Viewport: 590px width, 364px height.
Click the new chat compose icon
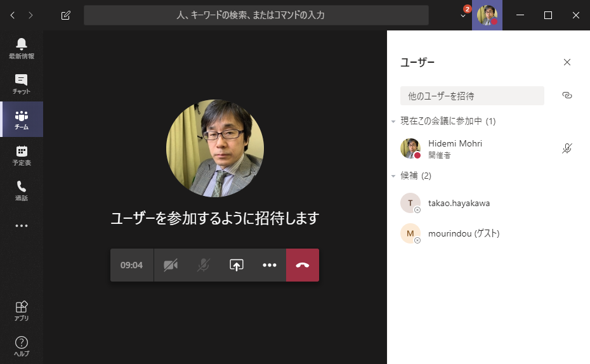pos(66,15)
